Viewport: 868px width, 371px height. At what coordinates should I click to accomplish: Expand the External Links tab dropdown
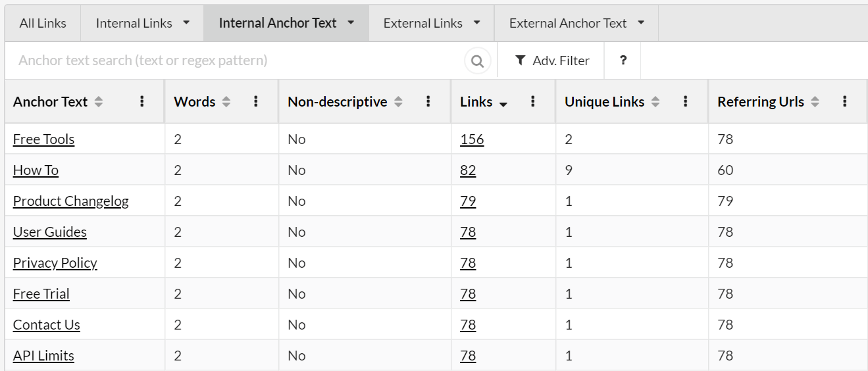tap(476, 23)
